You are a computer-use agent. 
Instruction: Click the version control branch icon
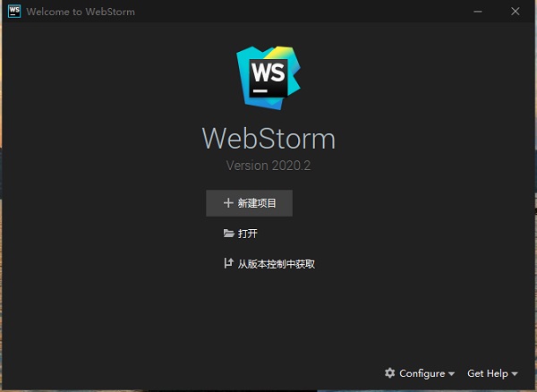pyautogui.click(x=228, y=263)
